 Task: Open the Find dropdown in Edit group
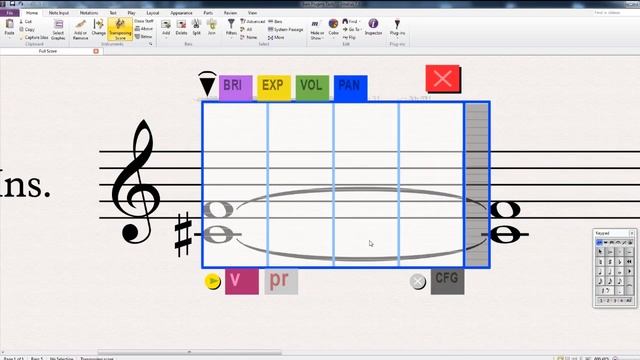tap(352, 21)
